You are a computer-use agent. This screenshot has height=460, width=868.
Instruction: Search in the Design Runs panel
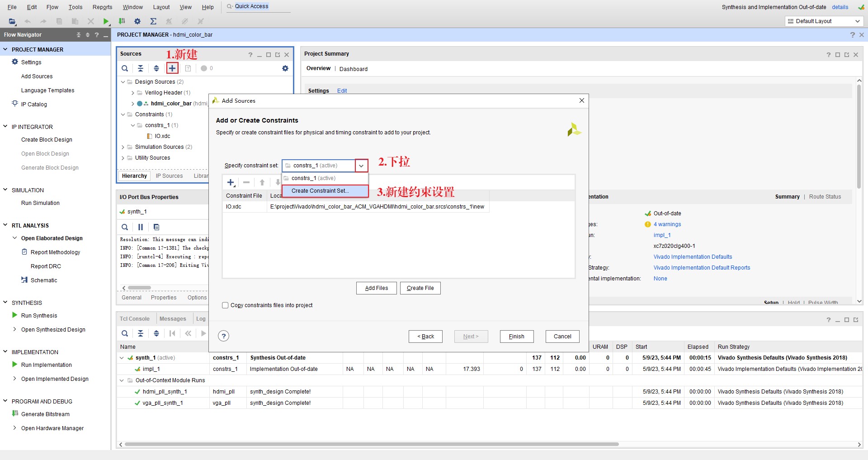pos(125,333)
